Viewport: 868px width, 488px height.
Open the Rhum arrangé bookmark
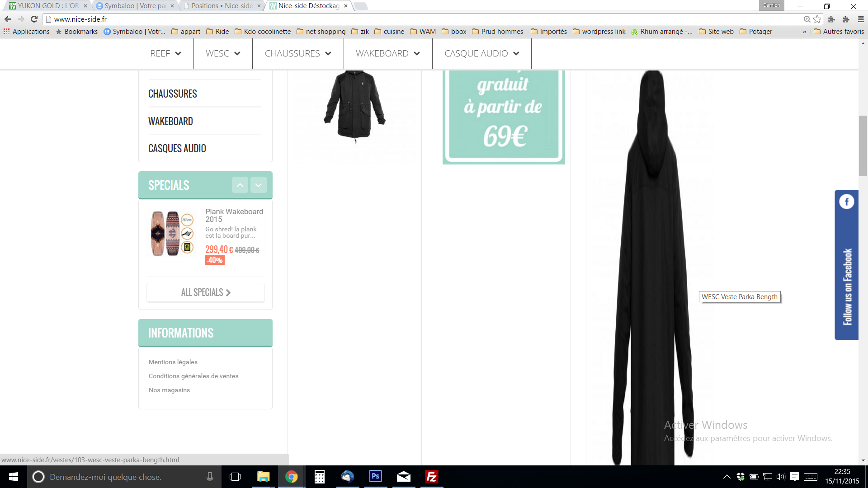(662, 32)
